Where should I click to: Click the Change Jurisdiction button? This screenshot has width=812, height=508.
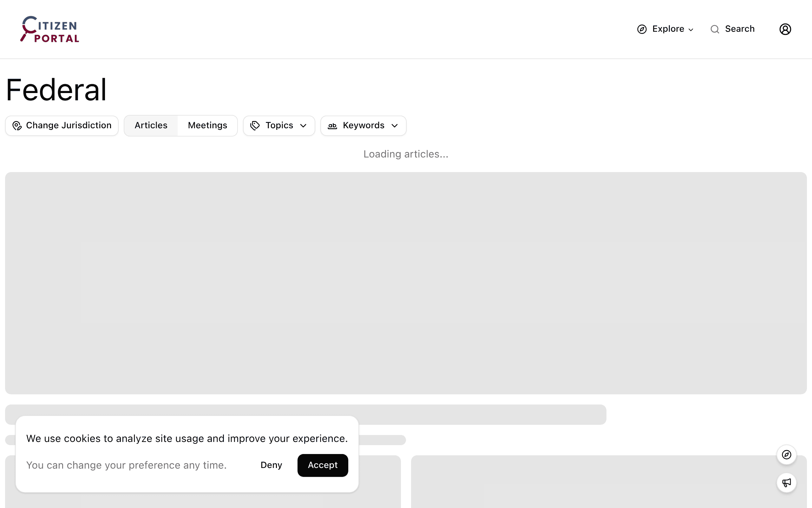(62, 126)
